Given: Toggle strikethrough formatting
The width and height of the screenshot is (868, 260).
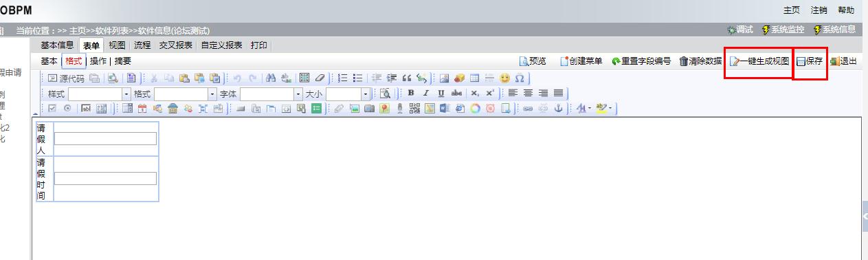Looking at the screenshot, I should point(456,93).
